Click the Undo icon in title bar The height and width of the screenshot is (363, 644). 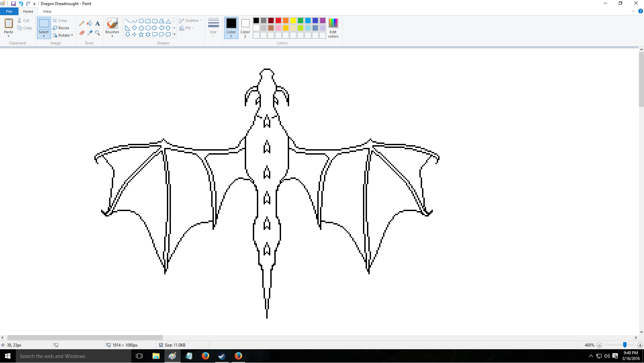tap(21, 4)
